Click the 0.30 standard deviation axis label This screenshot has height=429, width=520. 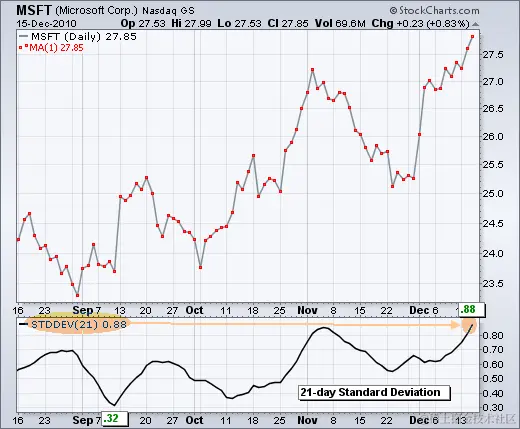coord(493,408)
